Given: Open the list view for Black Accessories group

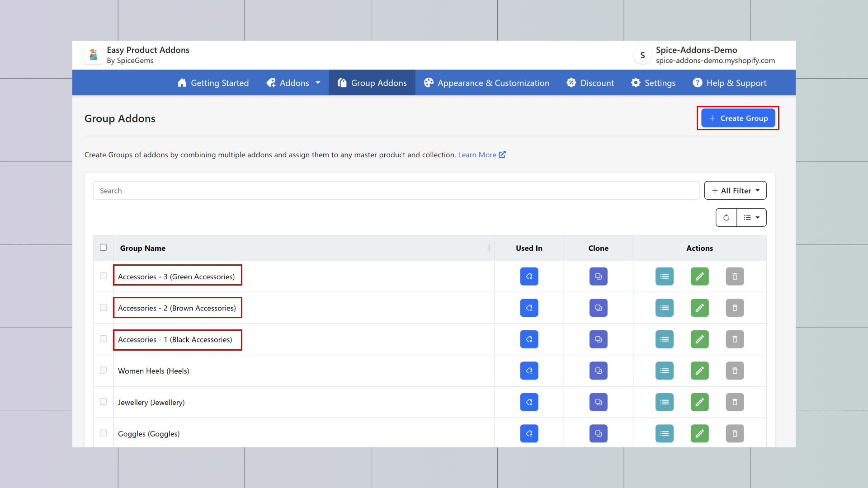Looking at the screenshot, I should [664, 339].
